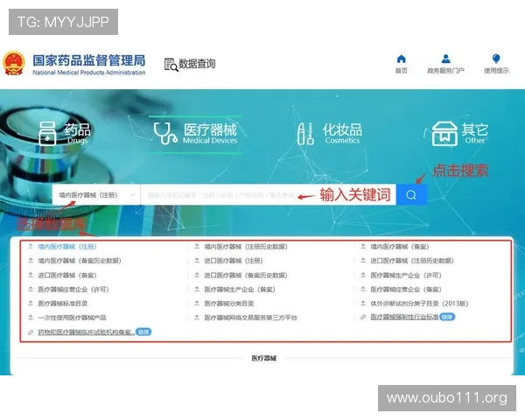Click the icon beside 医疗器械标准目录
The image size is (525, 420).
[x=31, y=304]
